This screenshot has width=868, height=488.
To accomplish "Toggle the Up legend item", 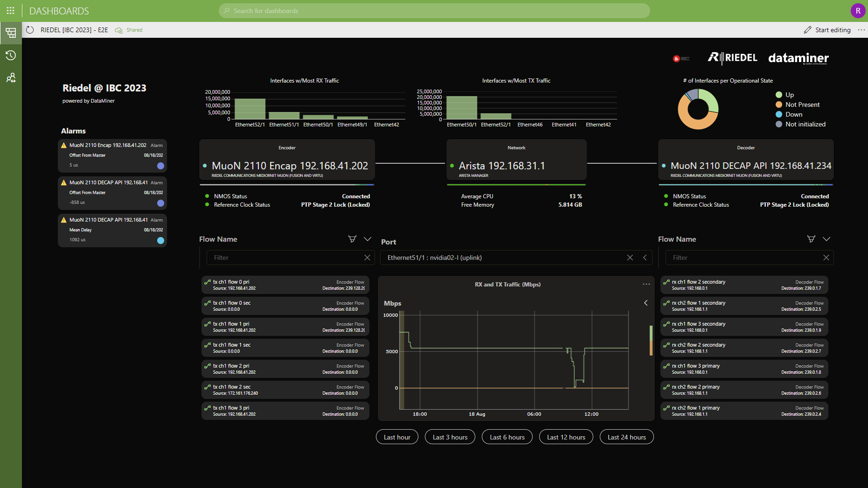I will click(785, 95).
